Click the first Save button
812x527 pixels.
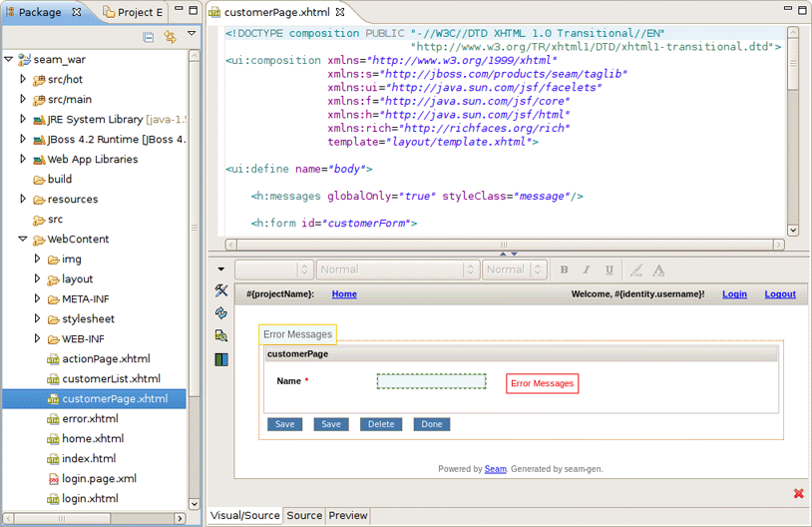coord(285,424)
